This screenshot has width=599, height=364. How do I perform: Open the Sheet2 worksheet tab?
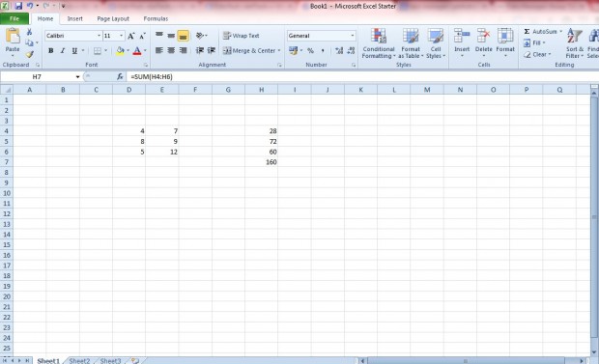[79, 360]
